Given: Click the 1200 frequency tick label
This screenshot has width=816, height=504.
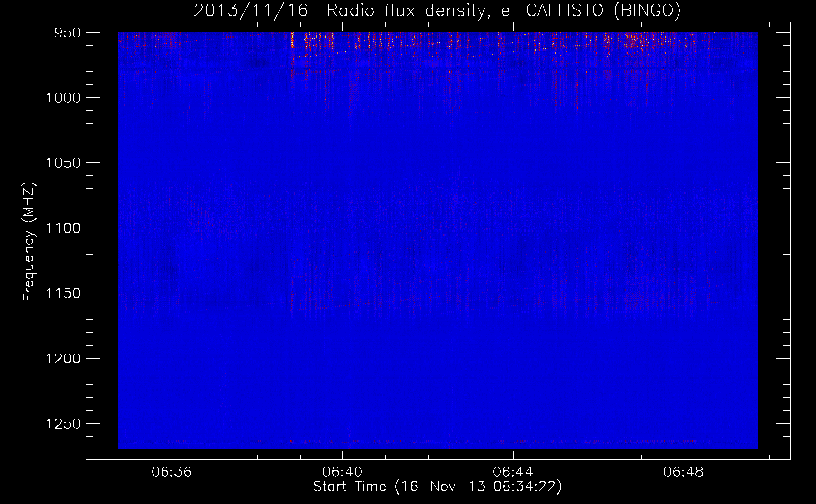Looking at the screenshot, I should point(63,358).
